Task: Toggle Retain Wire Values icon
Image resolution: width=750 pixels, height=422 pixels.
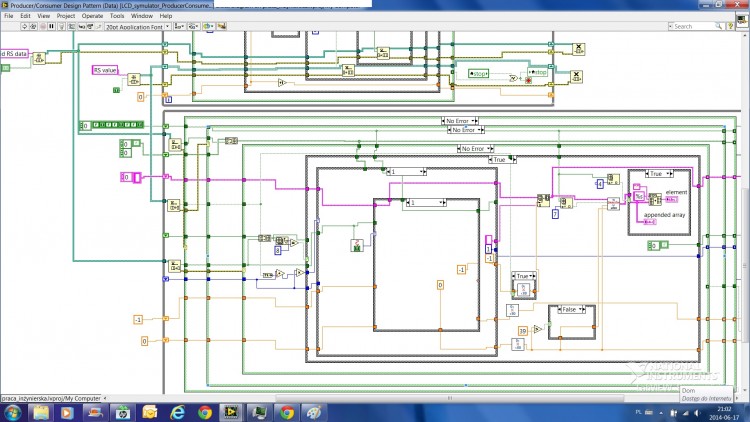Action: coord(71,27)
